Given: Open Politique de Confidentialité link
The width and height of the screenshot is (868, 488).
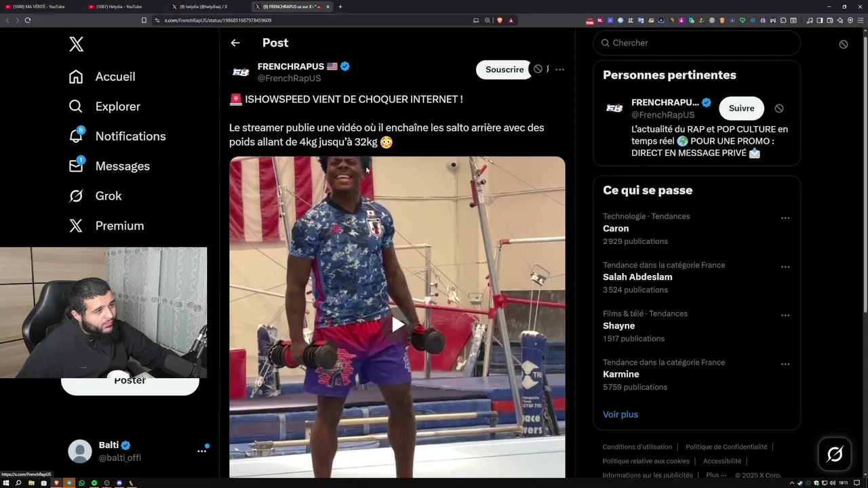Looking at the screenshot, I should click(726, 447).
